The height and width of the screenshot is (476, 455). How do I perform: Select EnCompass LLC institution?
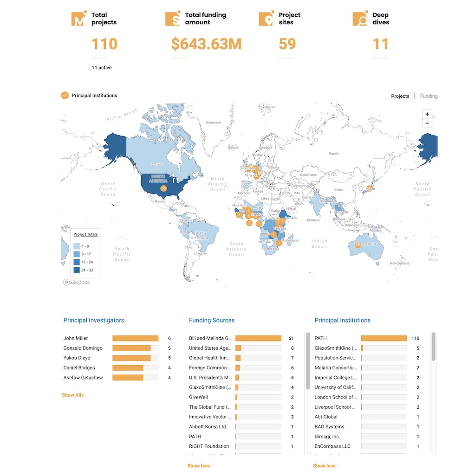(x=367, y=446)
